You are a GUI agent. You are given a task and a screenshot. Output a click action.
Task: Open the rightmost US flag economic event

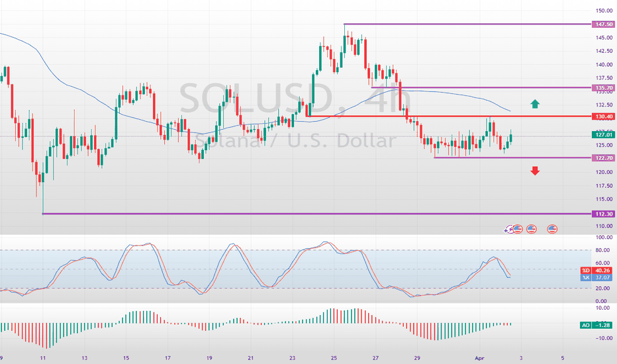pyautogui.click(x=552, y=228)
